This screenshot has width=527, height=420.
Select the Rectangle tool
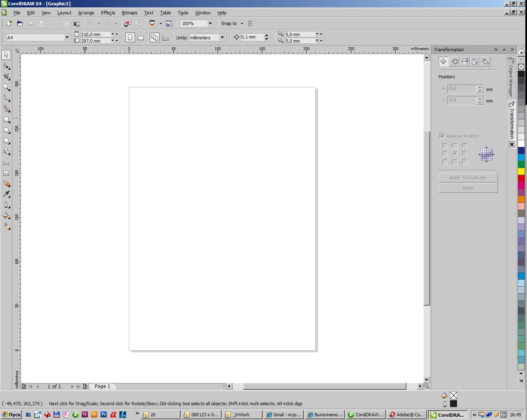6,120
